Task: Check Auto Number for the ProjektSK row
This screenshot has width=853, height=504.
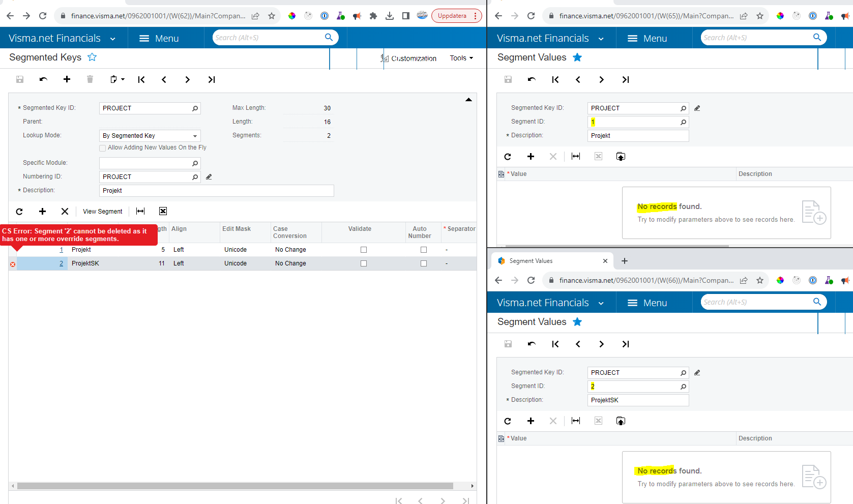Action: (423, 263)
